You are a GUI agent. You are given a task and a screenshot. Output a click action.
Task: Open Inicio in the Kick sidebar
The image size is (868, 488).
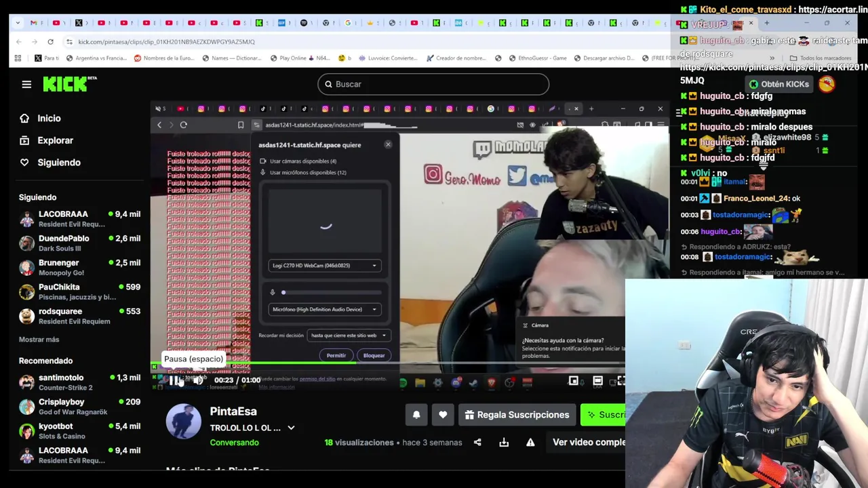(41, 118)
